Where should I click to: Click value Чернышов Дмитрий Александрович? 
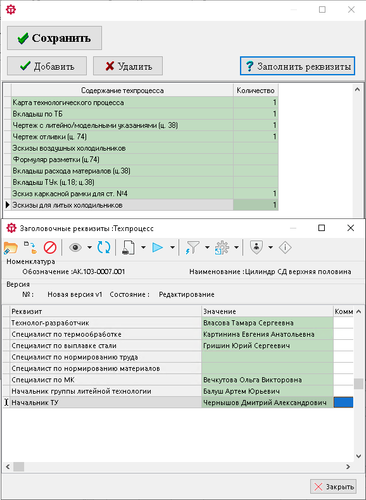click(x=267, y=402)
